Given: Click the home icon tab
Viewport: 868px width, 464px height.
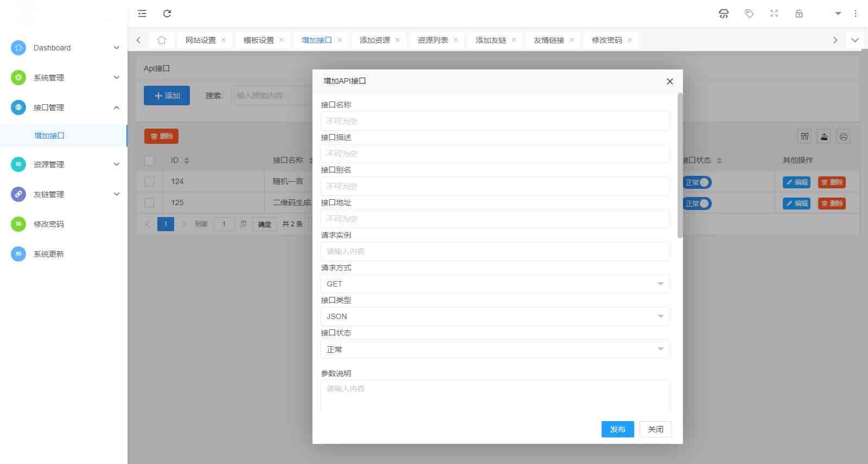Looking at the screenshot, I should click(161, 40).
